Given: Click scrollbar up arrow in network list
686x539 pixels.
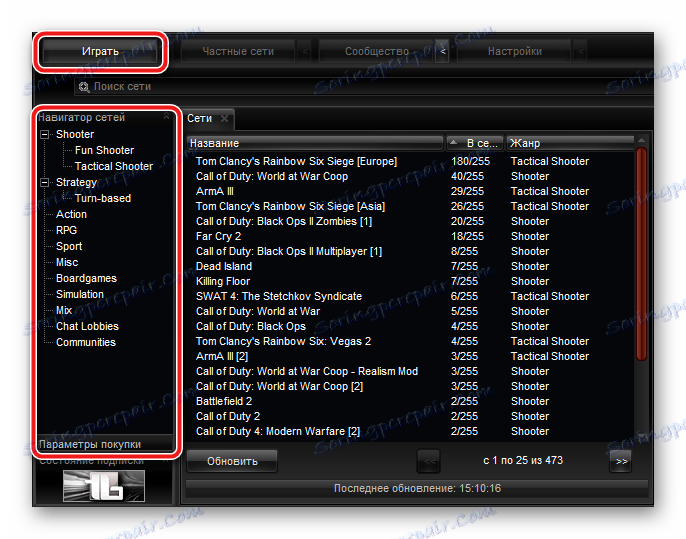Looking at the screenshot, I should [641, 140].
